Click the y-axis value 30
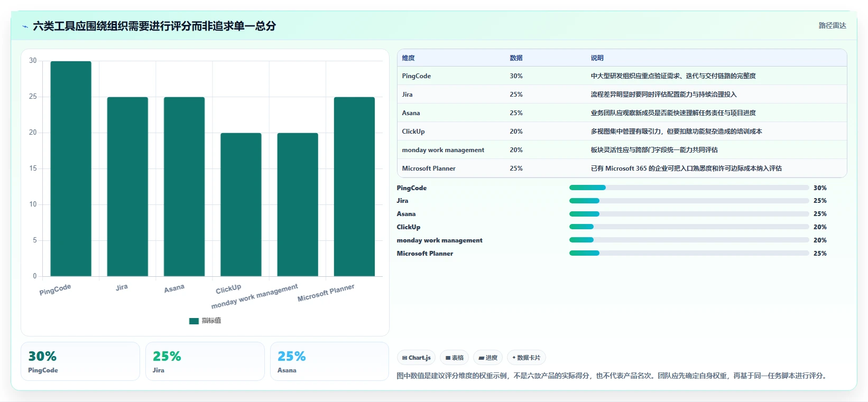Screen dimensions: 868x402 click(x=33, y=61)
